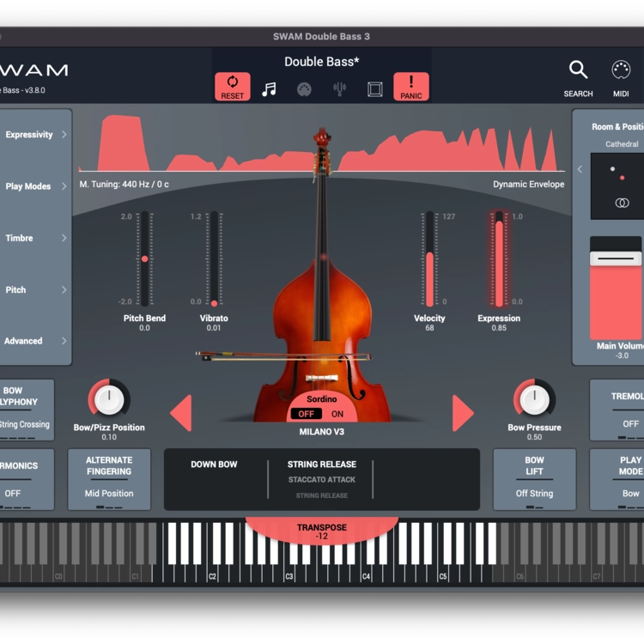Open the Advanced menu item
Viewport: 644px width, 644px height.
(x=35, y=341)
